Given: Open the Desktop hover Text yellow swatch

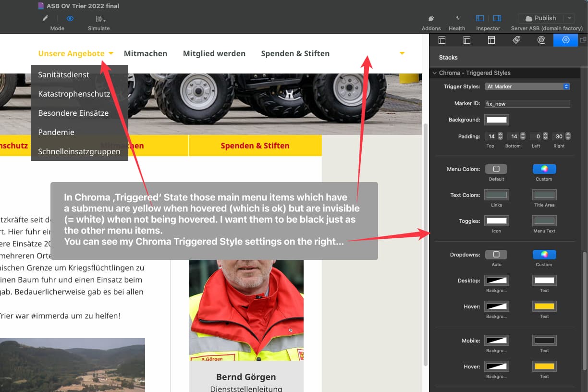Looking at the screenshot, I should 544,306.
